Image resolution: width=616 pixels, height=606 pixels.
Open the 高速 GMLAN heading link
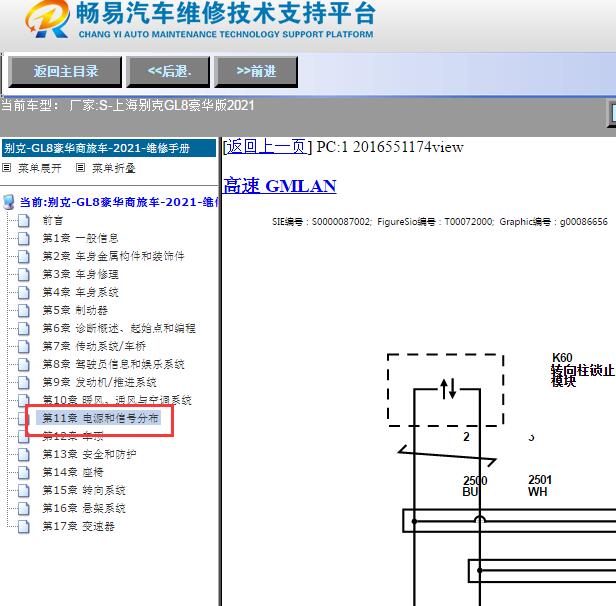click(280, 186)
